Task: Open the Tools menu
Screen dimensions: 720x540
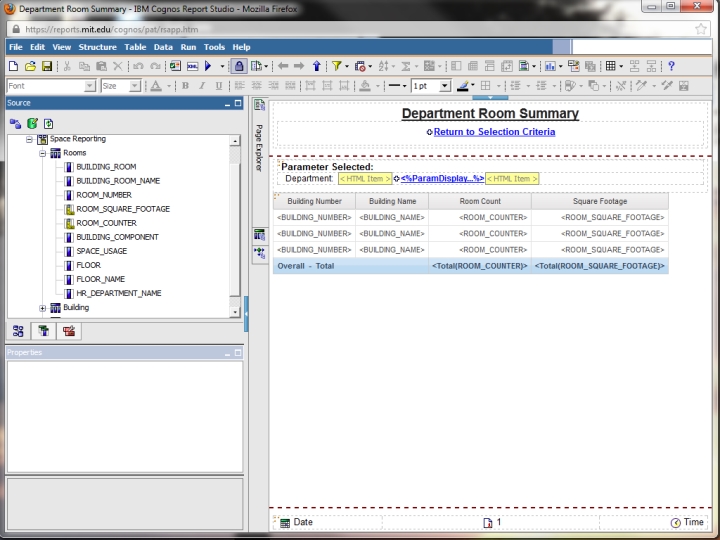Action: (x=214, y=47)
